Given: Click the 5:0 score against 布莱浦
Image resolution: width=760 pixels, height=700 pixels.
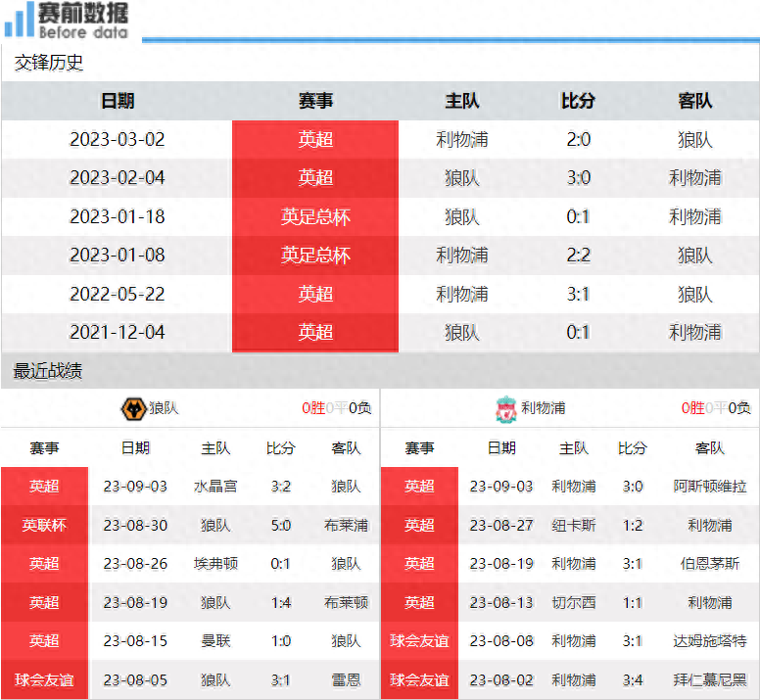Looking at the screenshot, I should [x=281, y=525].
